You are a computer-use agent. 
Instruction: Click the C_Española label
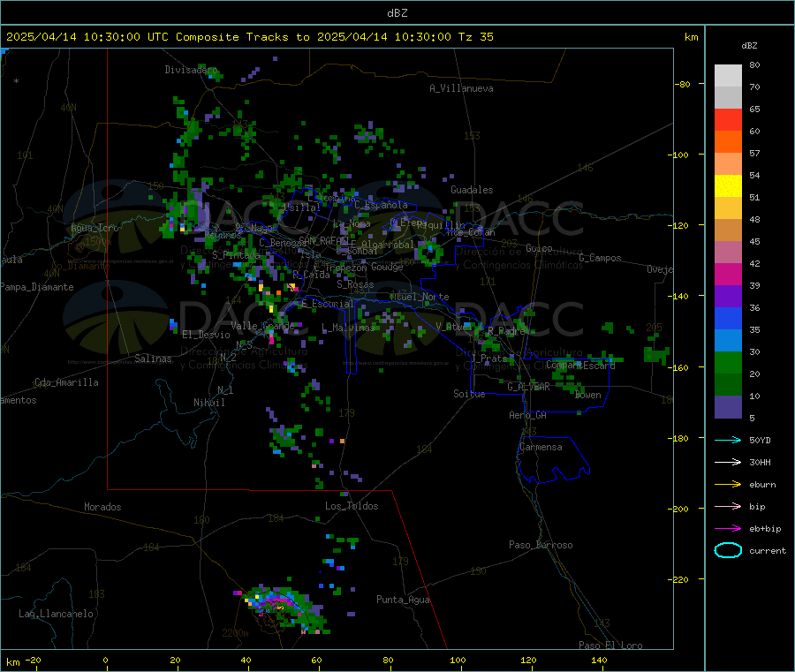[381, 205]
